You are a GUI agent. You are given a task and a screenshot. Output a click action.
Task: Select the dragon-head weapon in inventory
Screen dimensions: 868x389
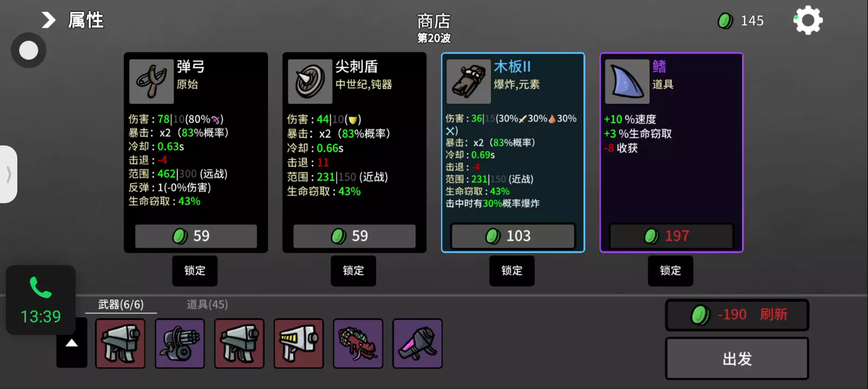(x=358, y=344)
